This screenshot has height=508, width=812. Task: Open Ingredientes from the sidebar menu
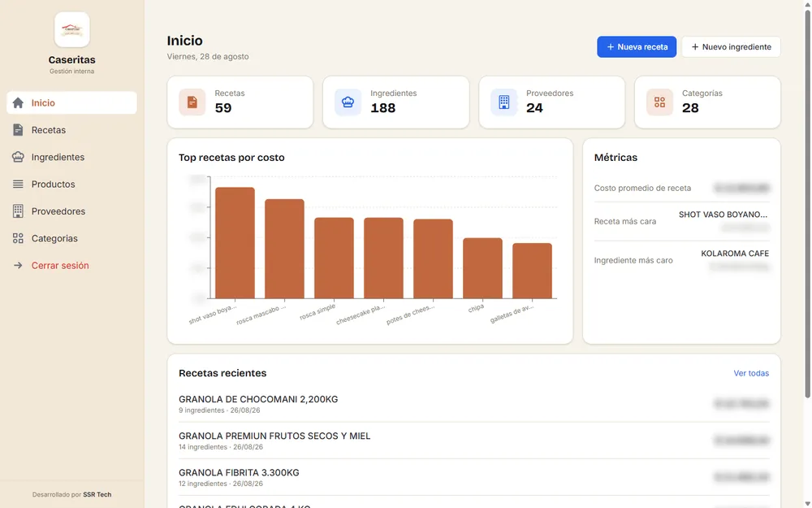coord(72,157)
